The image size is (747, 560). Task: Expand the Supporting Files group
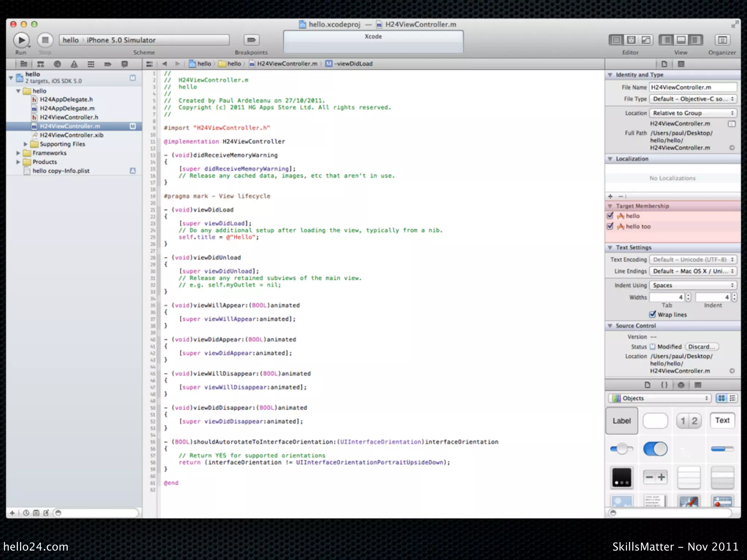click(26, 144)
